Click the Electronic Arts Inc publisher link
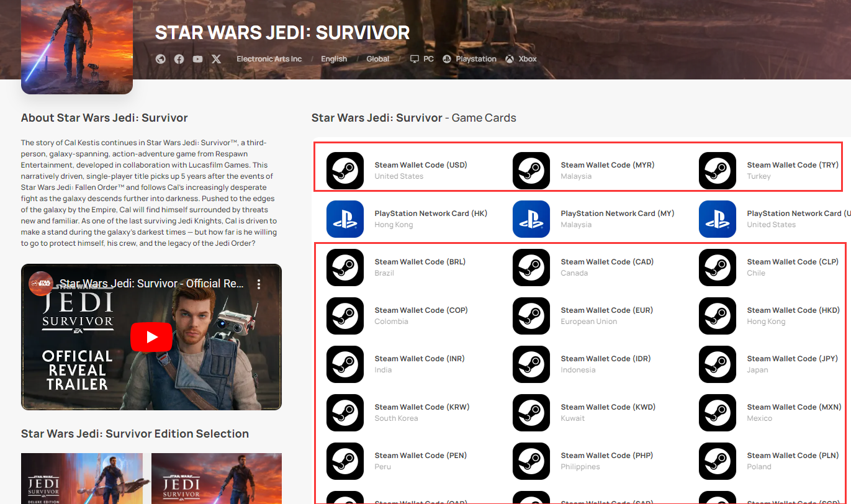851x504 pixels. coord(269,59)
